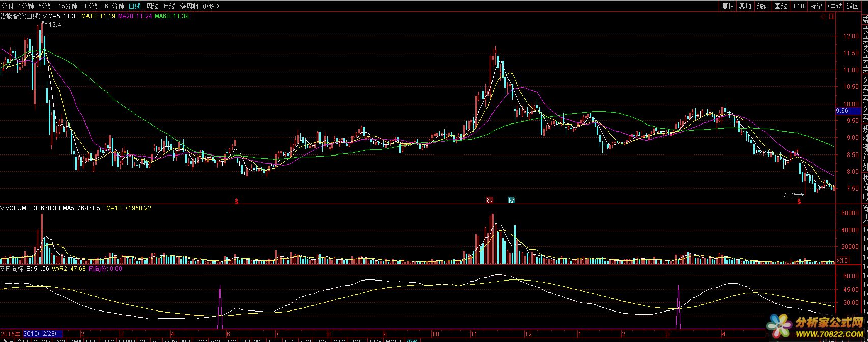Viewport: 868px width, 342px height.
Task: Open the F10 company info page
Action: point(798,6)
